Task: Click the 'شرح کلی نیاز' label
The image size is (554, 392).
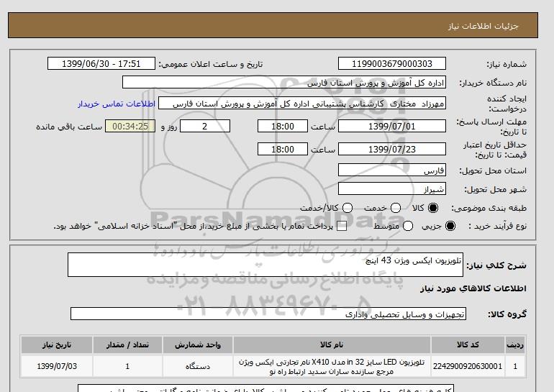Action: click(496, 265)
